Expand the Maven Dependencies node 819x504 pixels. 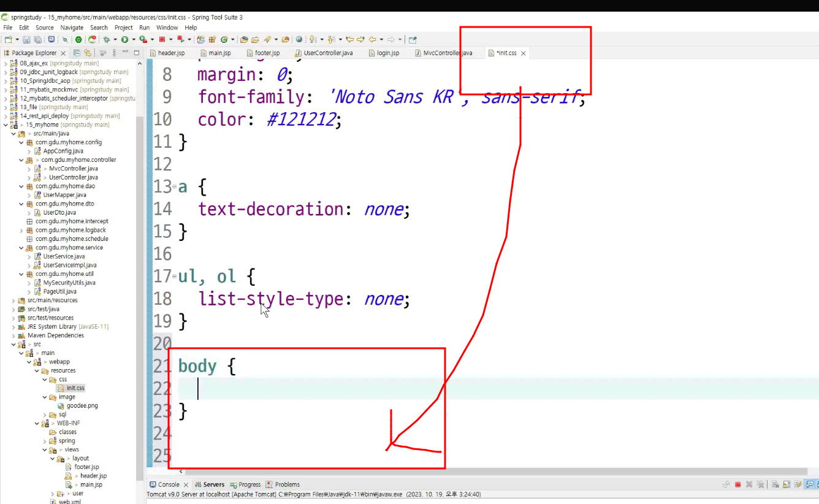point(13,335)
